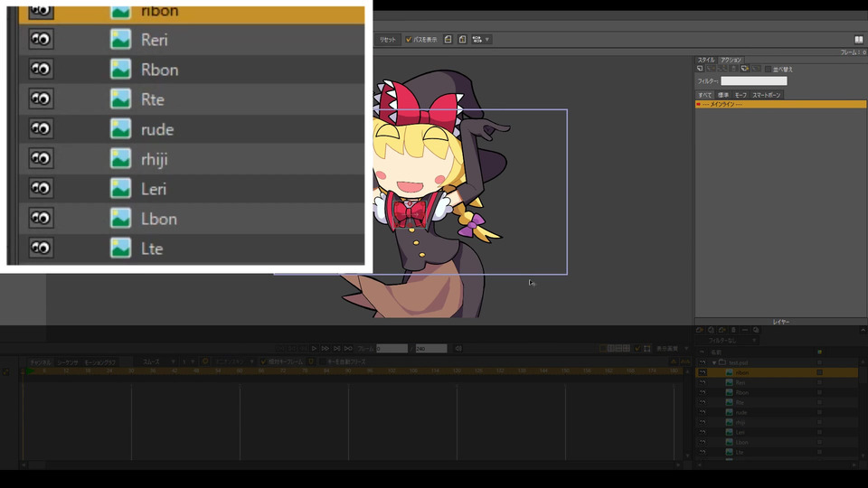Click the リセット reset button

388,39
